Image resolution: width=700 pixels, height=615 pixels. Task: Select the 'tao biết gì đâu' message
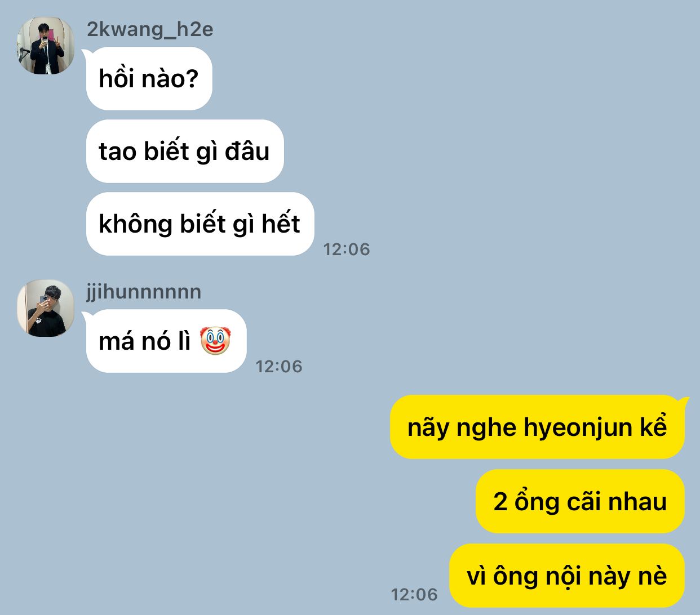184,151
